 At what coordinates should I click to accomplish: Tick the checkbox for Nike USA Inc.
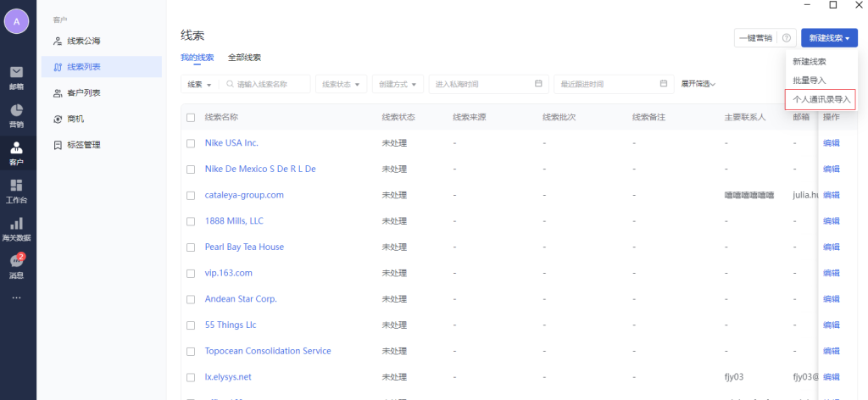pyautogui.click(x=191, y=143)
